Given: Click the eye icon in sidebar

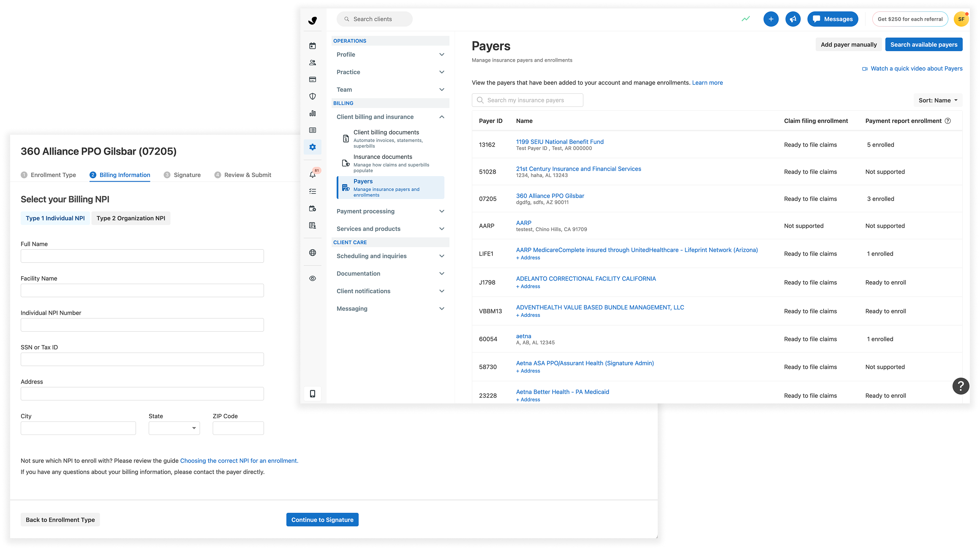Looking at the screenshot, I should point(313,278).
